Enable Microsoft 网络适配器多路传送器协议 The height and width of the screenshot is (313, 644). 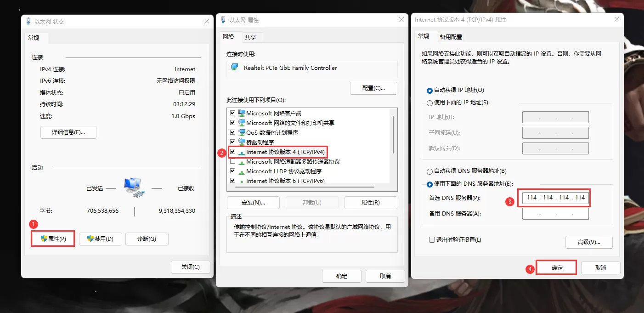tap(232, 161)
